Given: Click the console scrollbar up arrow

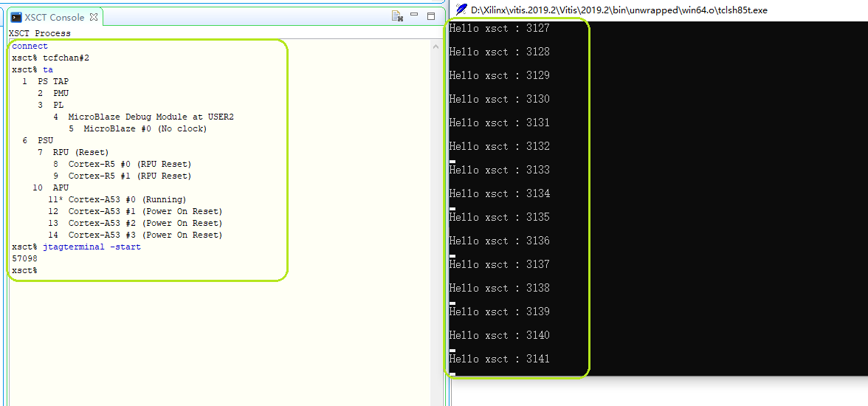Looking at the screenshot, I should click(435, 47).
